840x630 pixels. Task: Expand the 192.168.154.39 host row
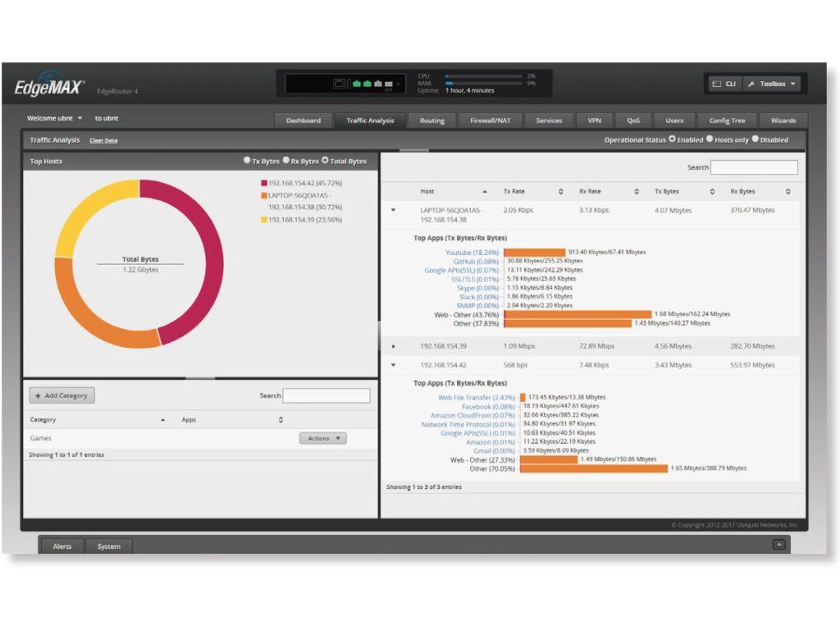click(393, 347)
